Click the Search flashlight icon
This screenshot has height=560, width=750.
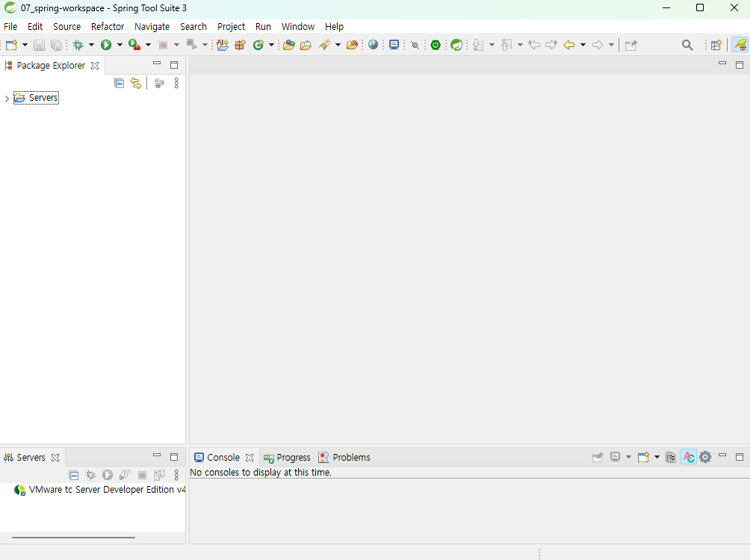325,45
